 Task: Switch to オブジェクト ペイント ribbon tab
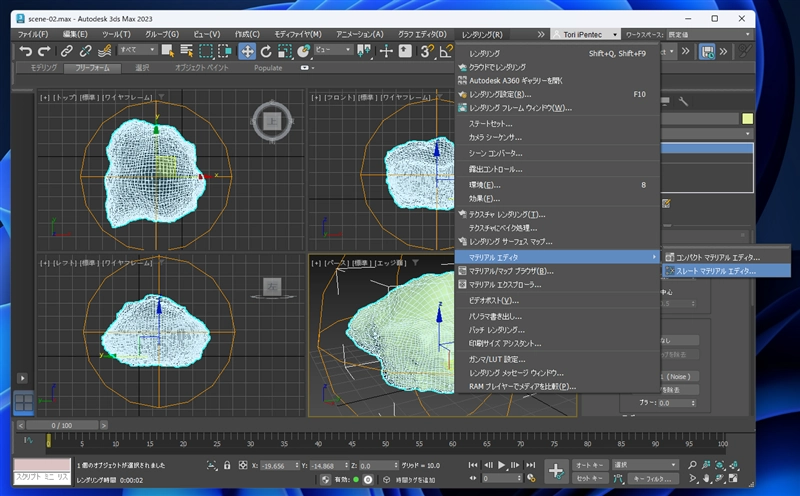point(202,67)
